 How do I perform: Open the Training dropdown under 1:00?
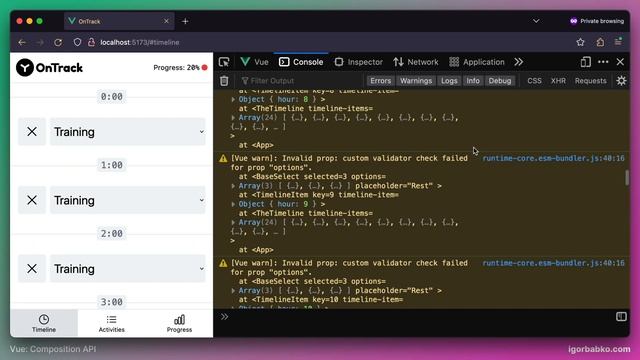(127, 200)
